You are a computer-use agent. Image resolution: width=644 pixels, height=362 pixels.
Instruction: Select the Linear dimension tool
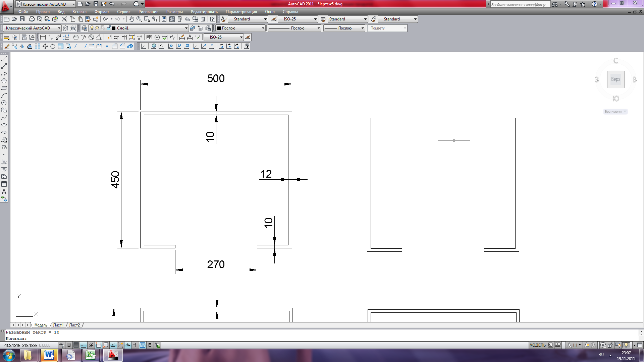point(43,37)
